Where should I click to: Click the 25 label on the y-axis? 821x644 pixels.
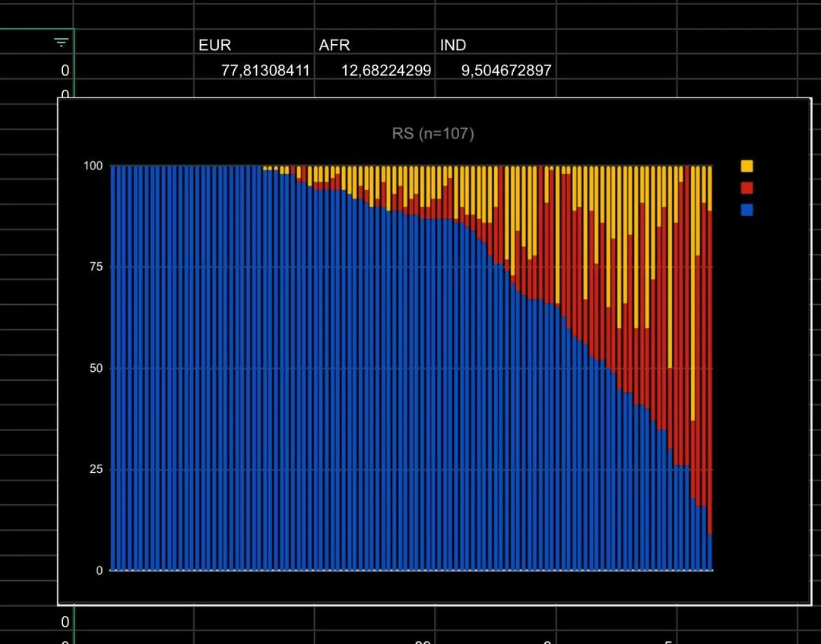[97, 469]
